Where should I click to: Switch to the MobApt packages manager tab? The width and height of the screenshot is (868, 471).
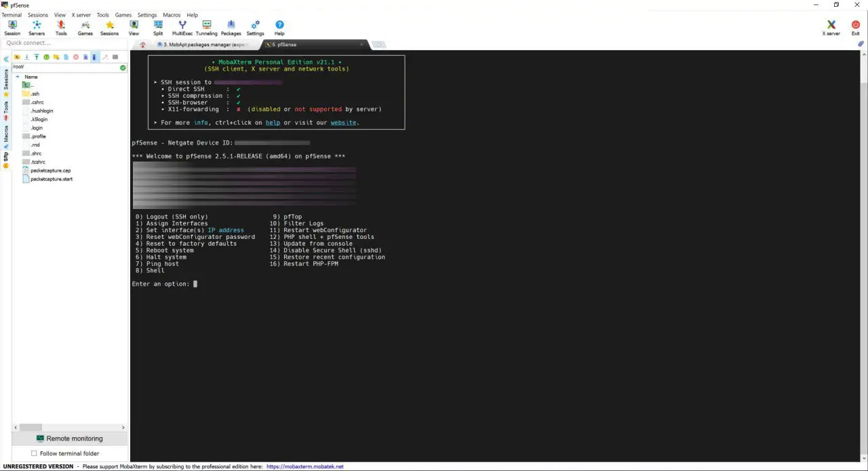pos(202,44)
